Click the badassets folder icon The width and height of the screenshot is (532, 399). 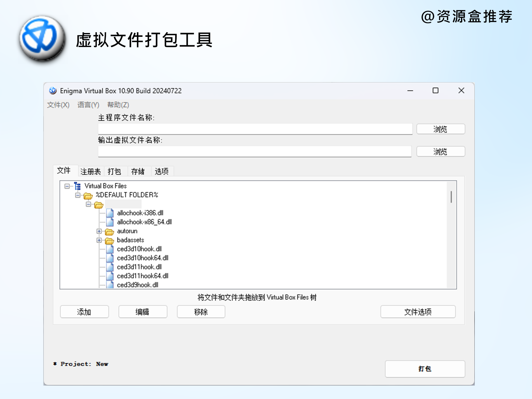coord(109,241)
